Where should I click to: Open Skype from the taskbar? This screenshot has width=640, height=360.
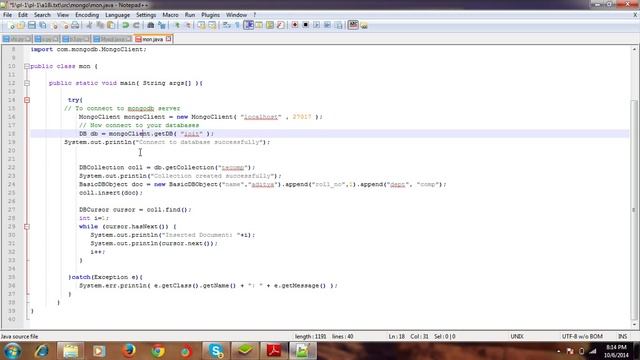pyautogui.click(x=216, y=351)
